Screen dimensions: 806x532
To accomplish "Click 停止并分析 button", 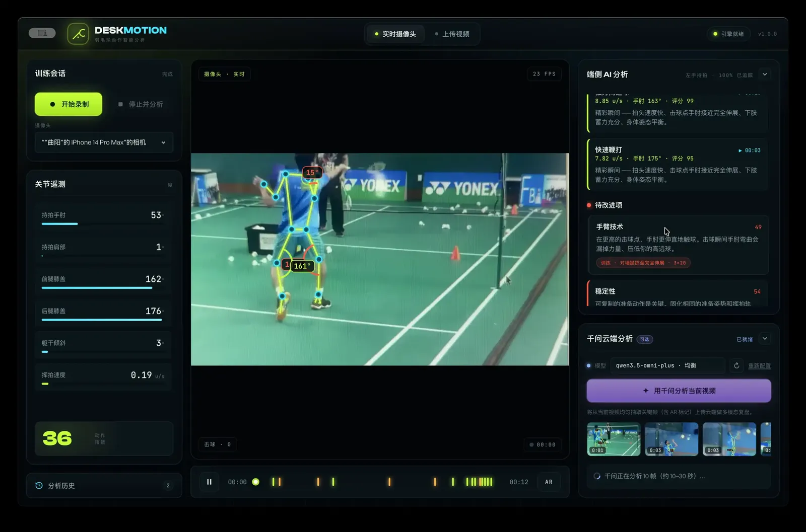I will coord(141,104).
